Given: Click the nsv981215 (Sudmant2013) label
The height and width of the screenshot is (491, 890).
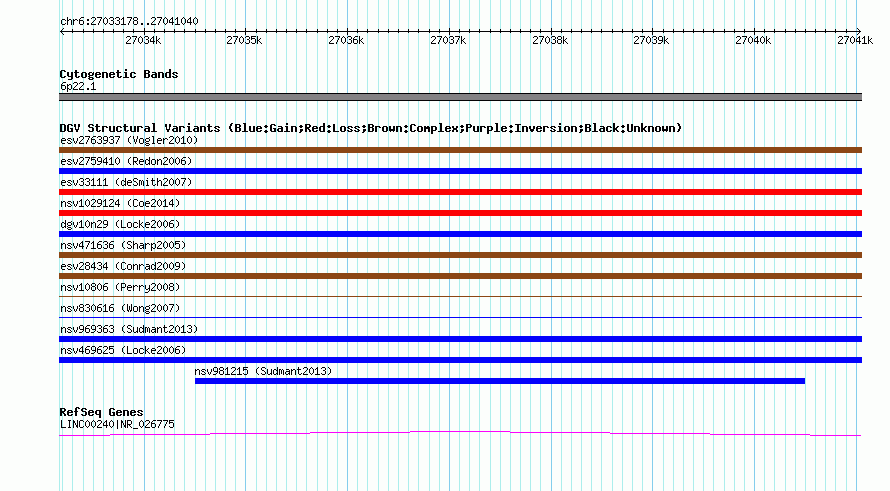Looking at the screenshot, I should (x=263, y=371).
